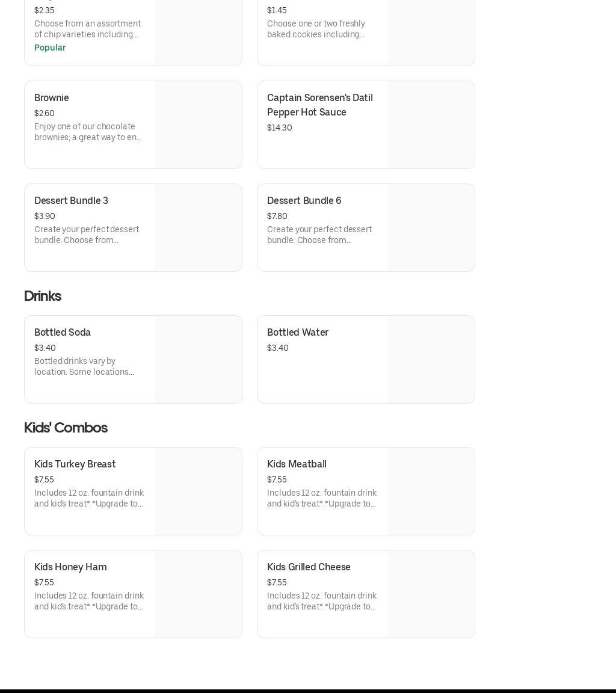Screen dimensions: 616x693
Task: Choose the Dessert Bundle 6 title
Action: tap(304, 201)
